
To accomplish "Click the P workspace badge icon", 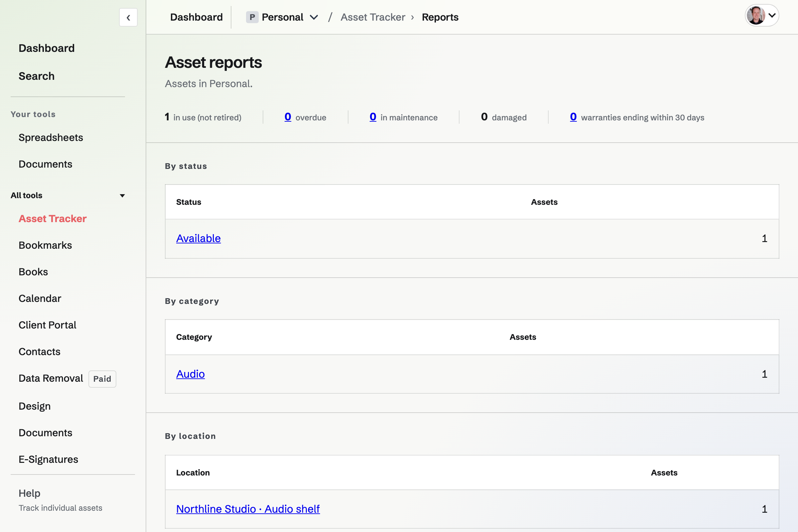I will [252, 17].
